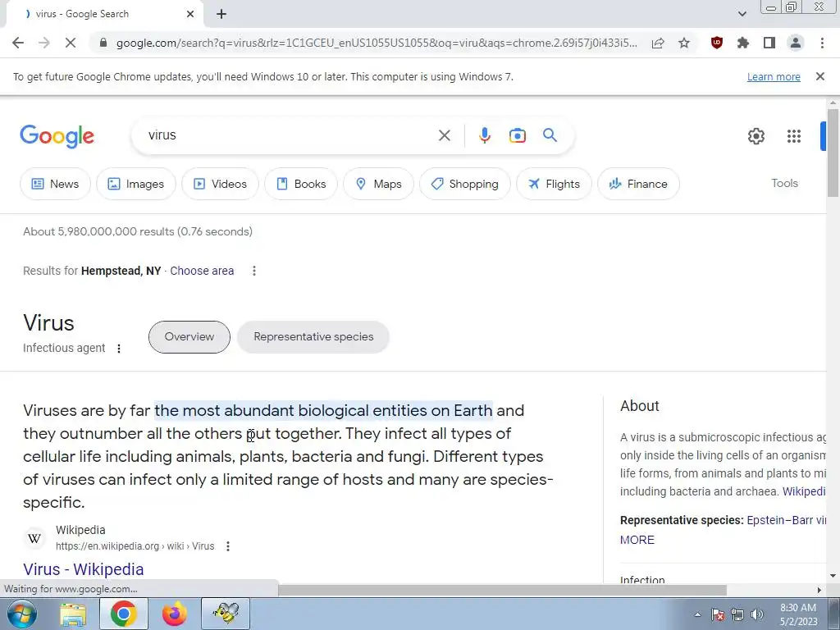The image size is (840, 630).
Task: Click the vertical scrollbar thumb
Action: [x=833, y=153]
